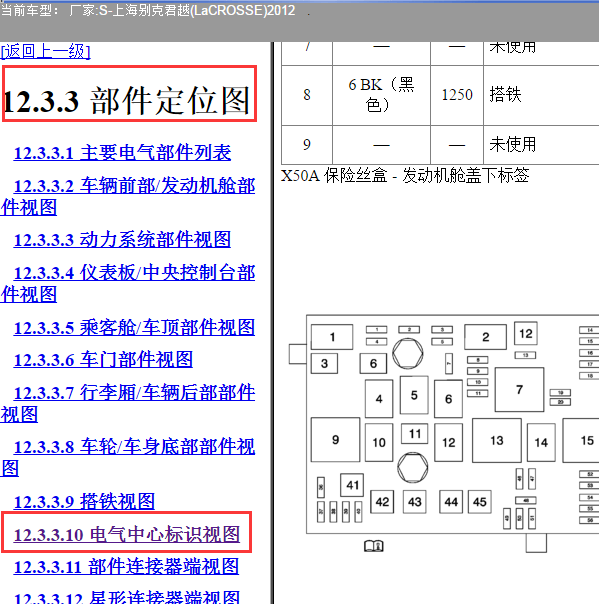Viewport: 599px width, 604px height.
Task: Open 12.3.3.11 部件连接器端视图
Action: pos(126,567)
